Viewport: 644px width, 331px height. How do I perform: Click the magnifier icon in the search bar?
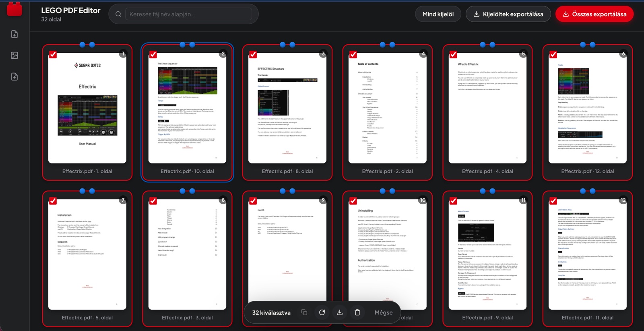point(118,14)
